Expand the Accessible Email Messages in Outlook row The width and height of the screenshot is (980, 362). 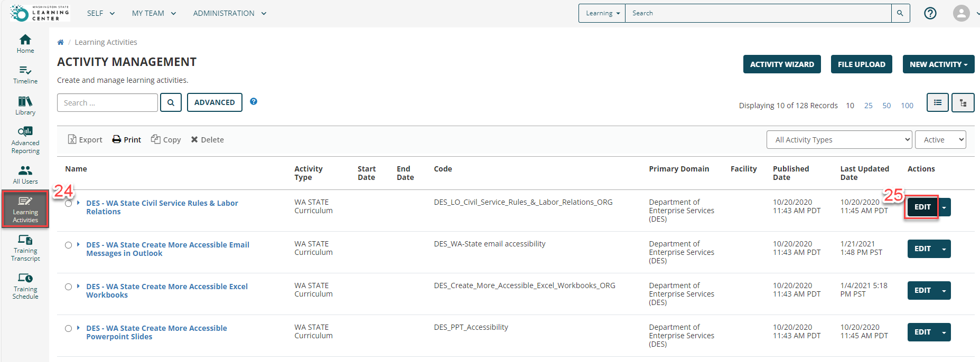click(x=78, y=244)
